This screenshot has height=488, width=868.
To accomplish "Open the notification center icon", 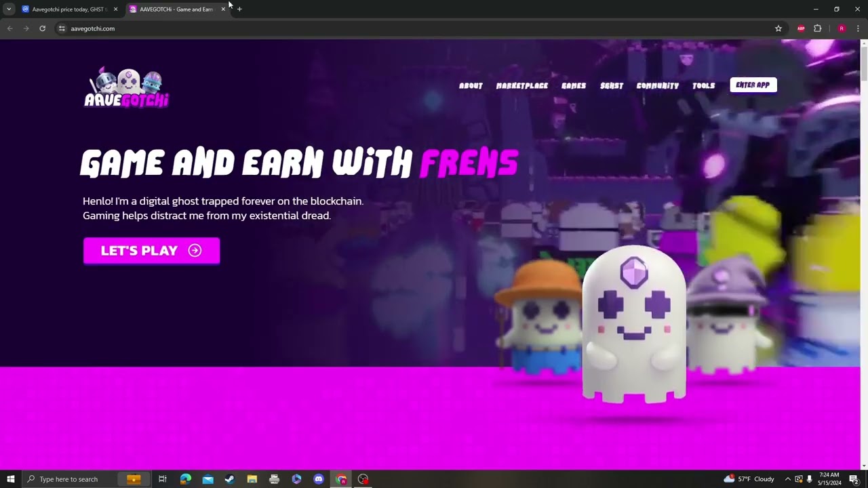I will (854, 479).
